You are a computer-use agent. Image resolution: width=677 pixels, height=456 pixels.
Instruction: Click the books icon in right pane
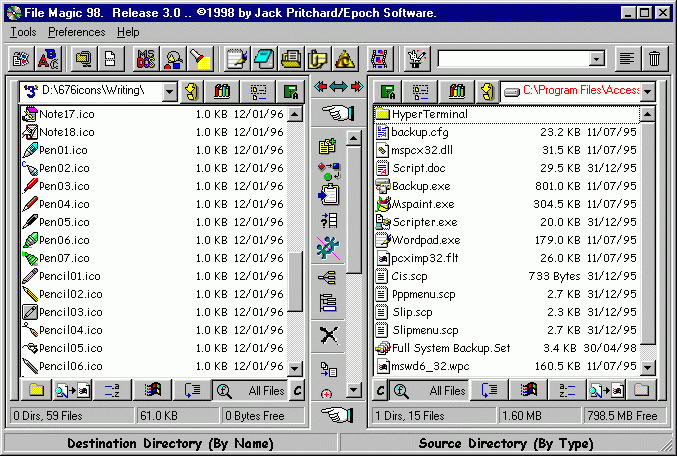click(457, 91)
